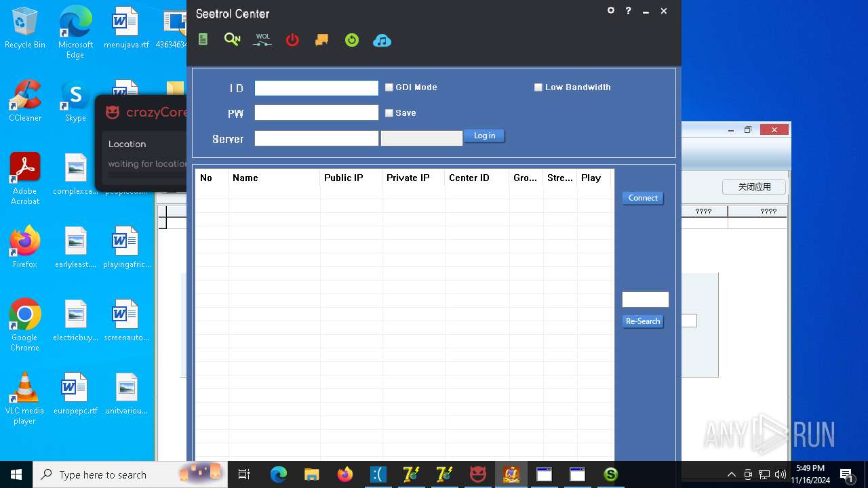868x488 pixels.
Task: Click the taskbar search box
Action: [x=130, y=474]
